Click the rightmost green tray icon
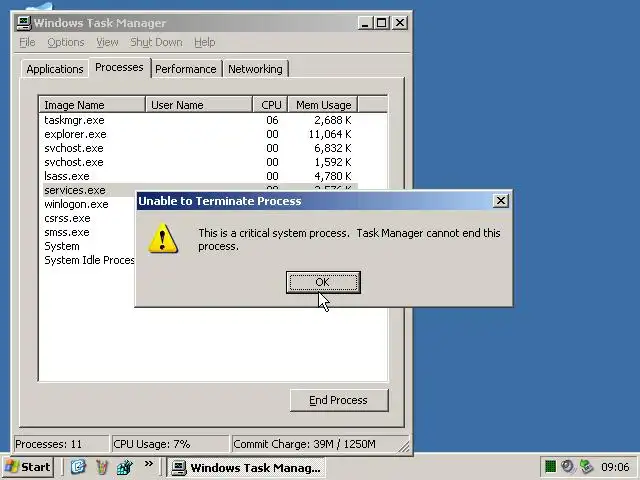 point(587,466)
